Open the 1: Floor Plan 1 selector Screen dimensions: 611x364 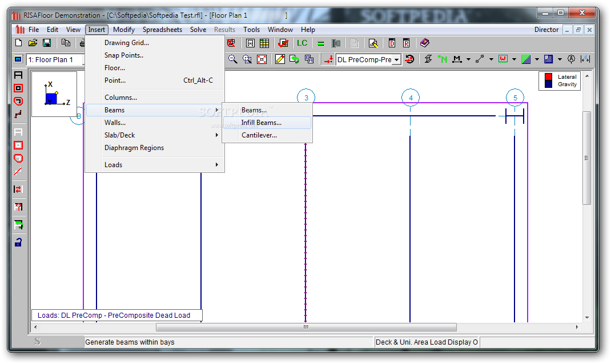[55, 59]
